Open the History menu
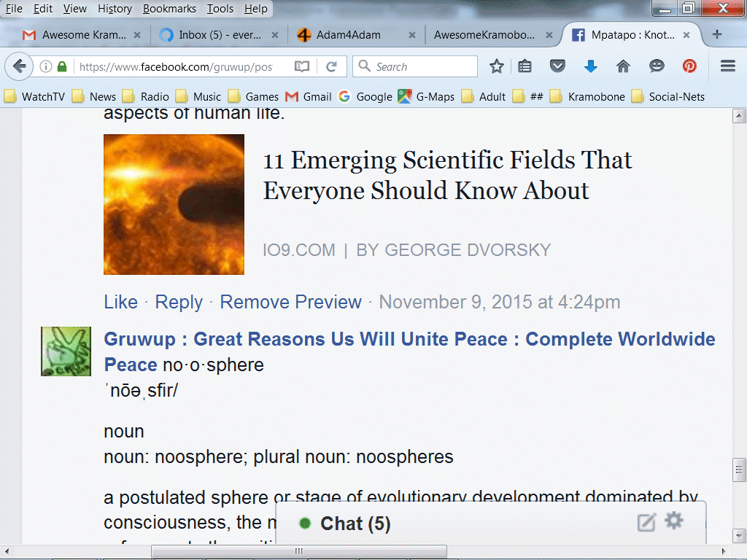This screenshot has height=560, width=747. click(115, 9)
